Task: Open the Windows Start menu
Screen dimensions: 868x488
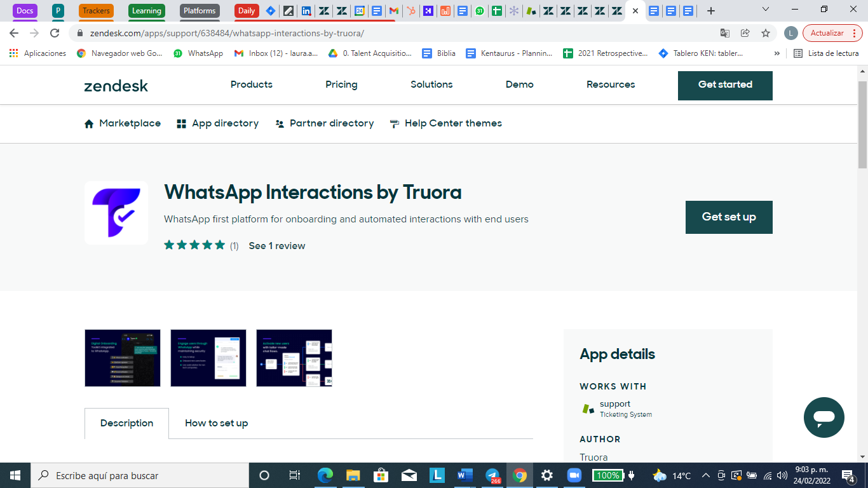Action: pos(15,475)
